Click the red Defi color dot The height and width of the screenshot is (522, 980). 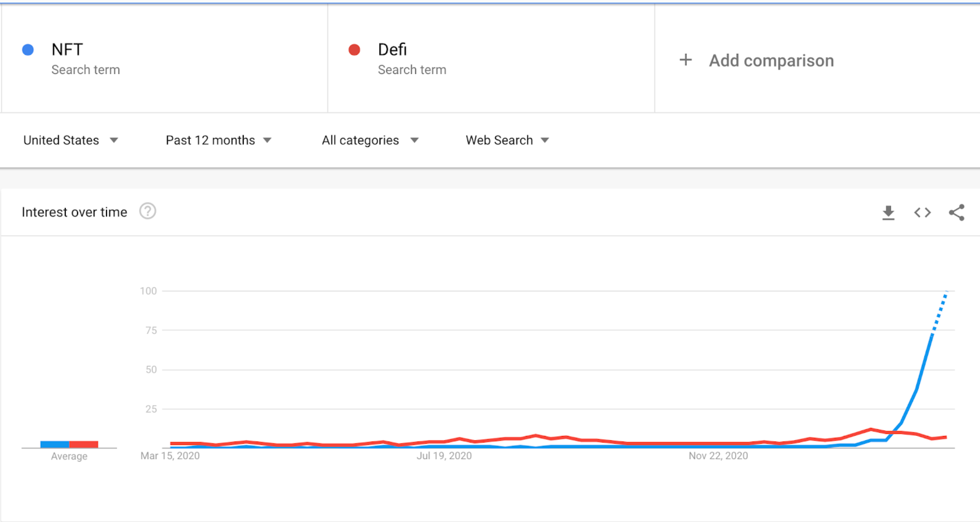click(x=354, y=50)
